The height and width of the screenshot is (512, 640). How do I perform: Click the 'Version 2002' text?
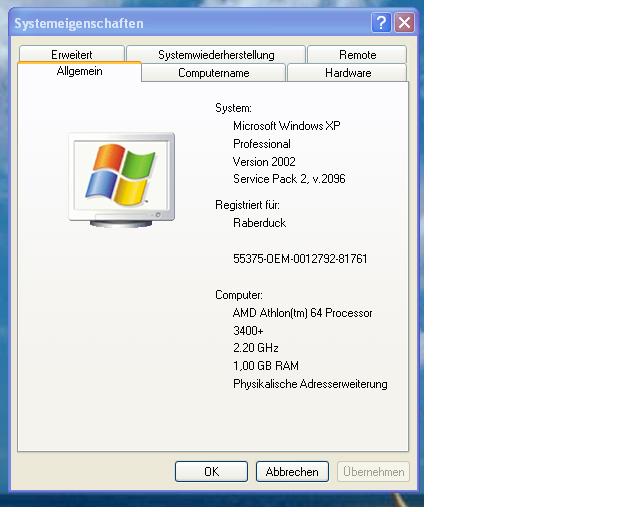(264, 162)
